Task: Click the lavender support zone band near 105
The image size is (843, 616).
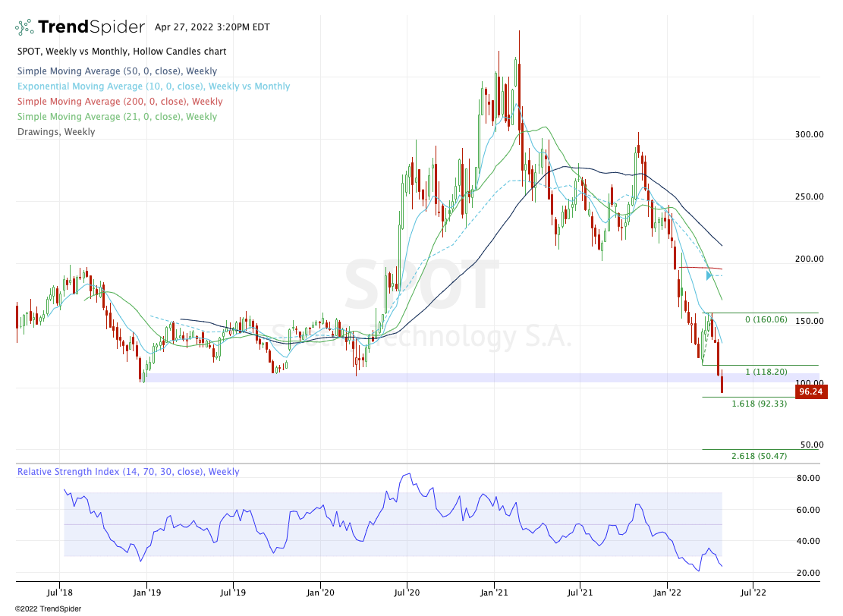Action: (483, 378)
